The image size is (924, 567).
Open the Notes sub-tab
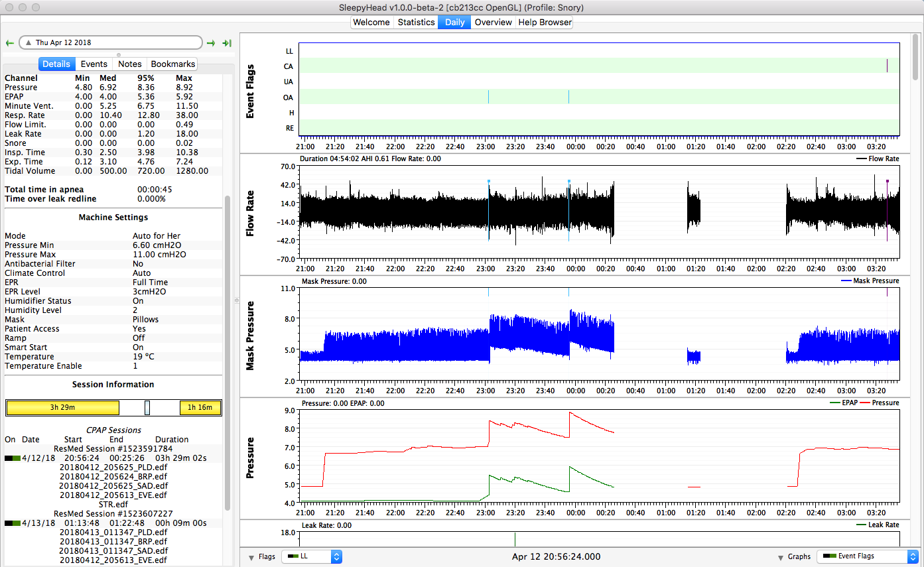point(130,64)
